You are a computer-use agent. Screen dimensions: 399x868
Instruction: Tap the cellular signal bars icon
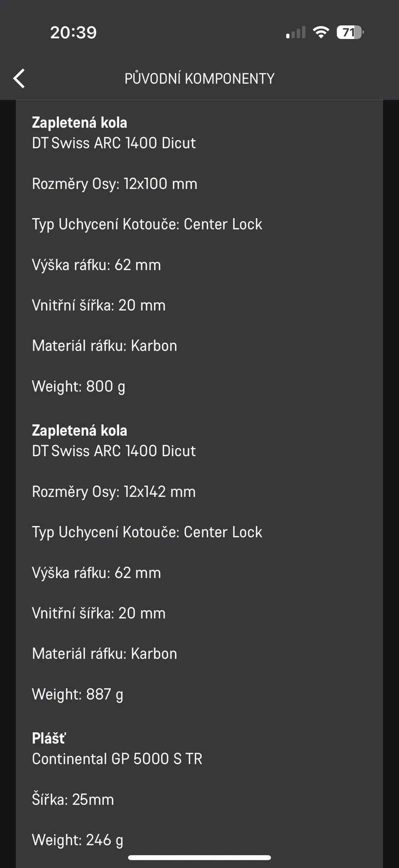296,33
